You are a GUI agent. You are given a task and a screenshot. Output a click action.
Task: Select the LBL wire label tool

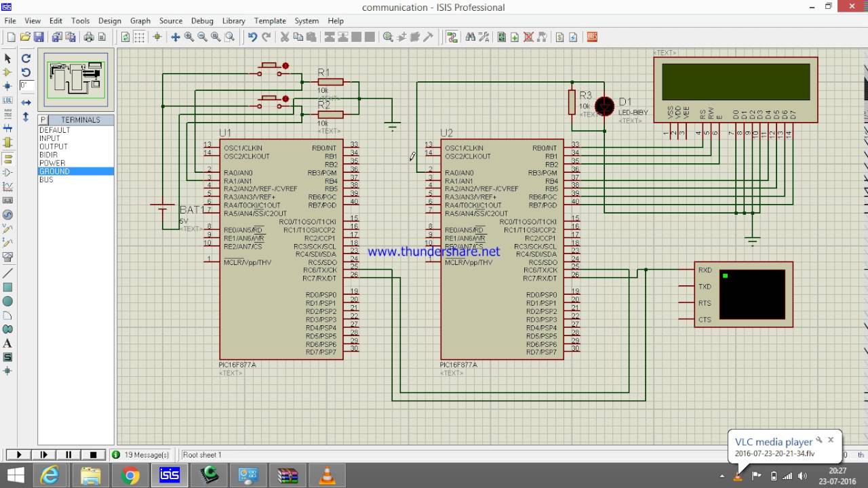8,100
